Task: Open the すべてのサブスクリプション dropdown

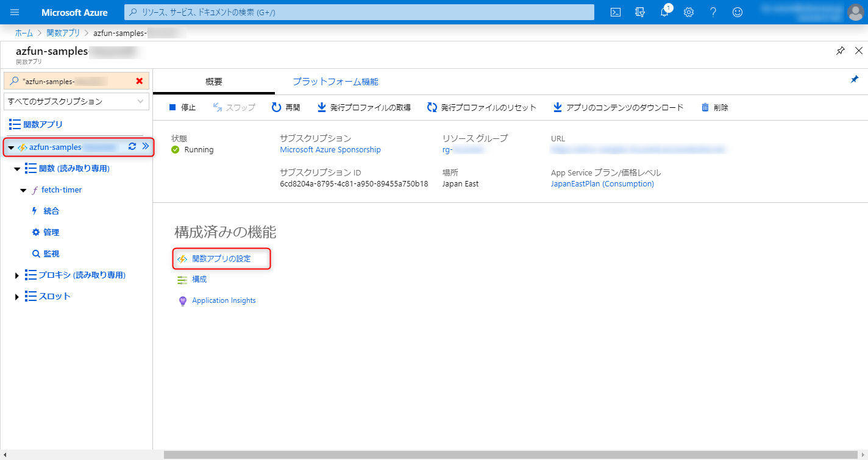Action: coord(76,101)
